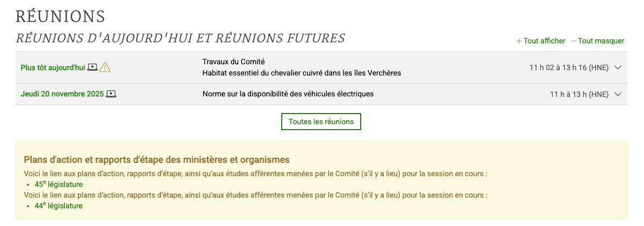
Task: Show all meeting details with Tout afficher
Action: (541, 41)
